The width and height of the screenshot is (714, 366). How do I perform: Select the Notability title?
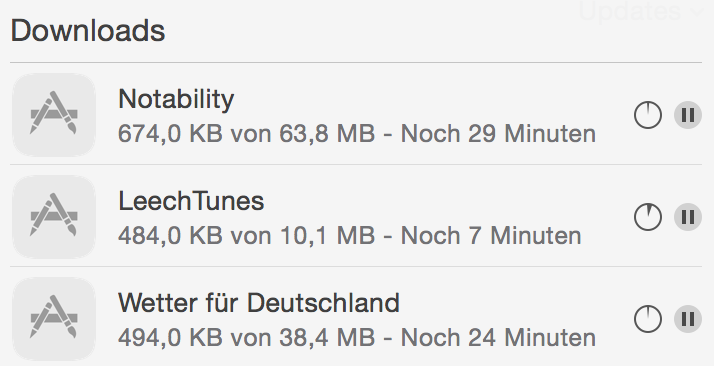coord(176,99)
